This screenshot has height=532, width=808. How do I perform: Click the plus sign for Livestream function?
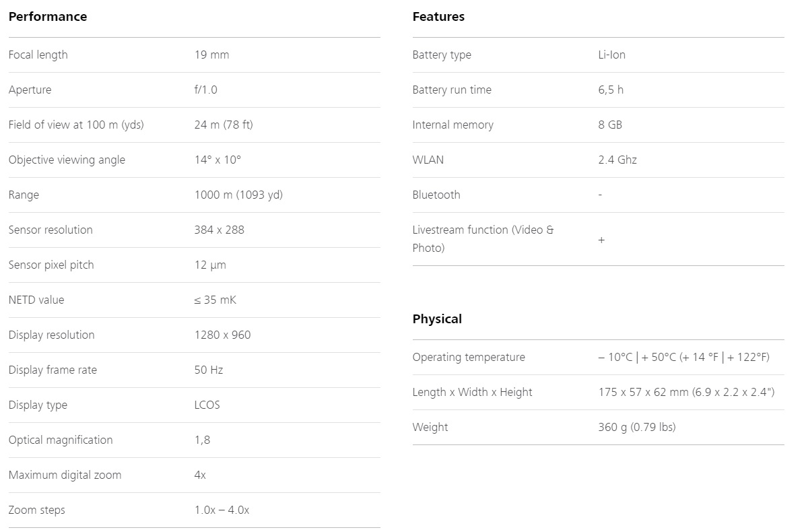[601, 240]
